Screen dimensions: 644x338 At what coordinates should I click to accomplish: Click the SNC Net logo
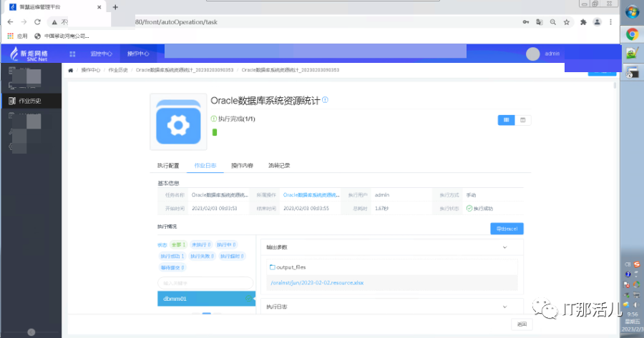[29, 54]
